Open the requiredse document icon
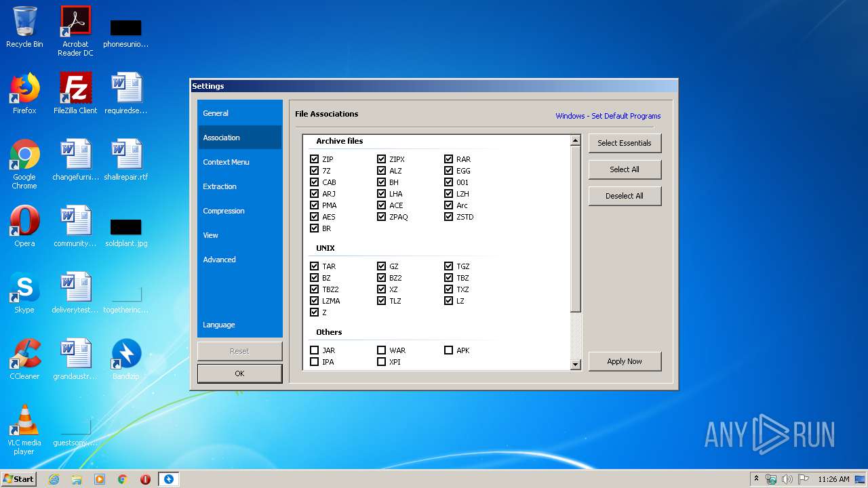The height and width of the screenshot is (488, 868). (x=126, y=94)
